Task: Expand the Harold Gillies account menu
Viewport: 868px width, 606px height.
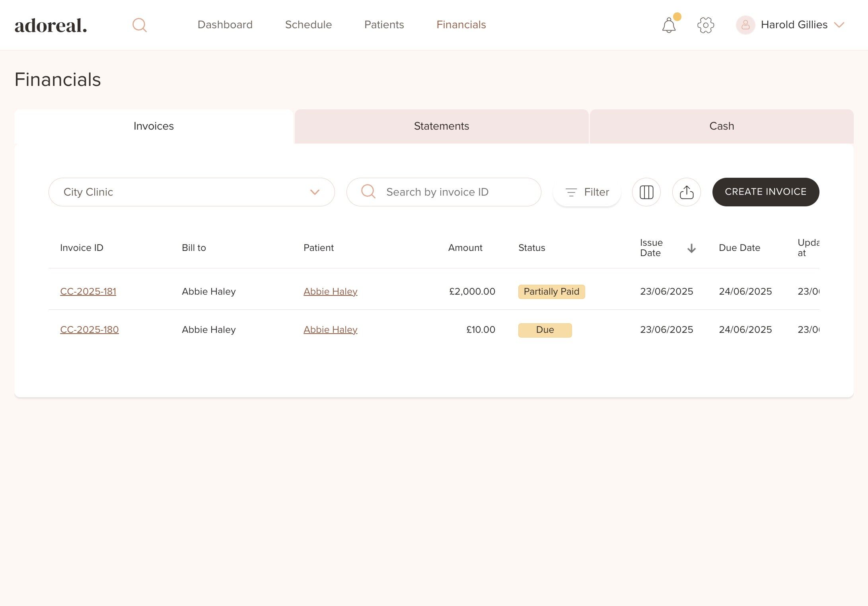Action: [839, 25]
